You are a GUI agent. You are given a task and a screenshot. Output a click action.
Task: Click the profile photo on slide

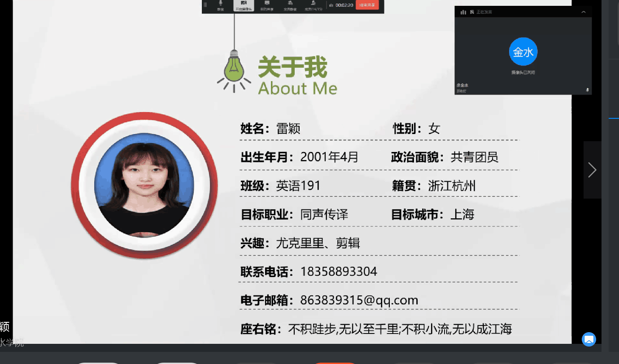pyautogui.click(x=144, y=185)
